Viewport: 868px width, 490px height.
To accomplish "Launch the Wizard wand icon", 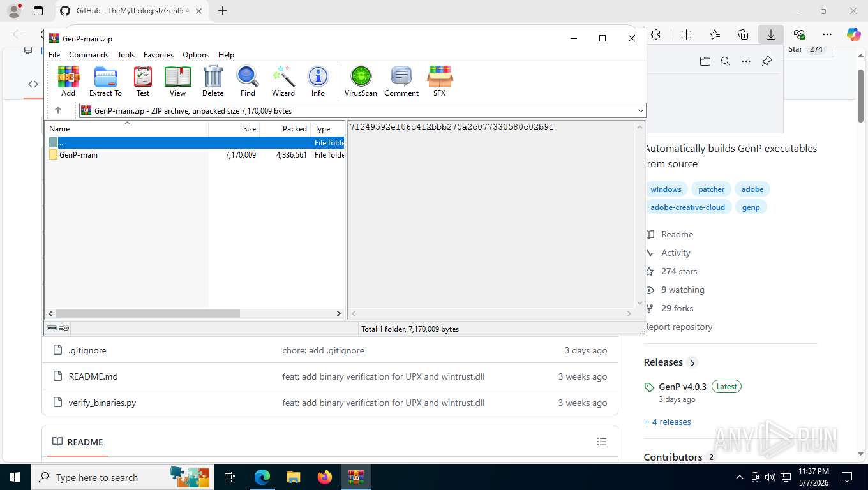I will (283, 81).
